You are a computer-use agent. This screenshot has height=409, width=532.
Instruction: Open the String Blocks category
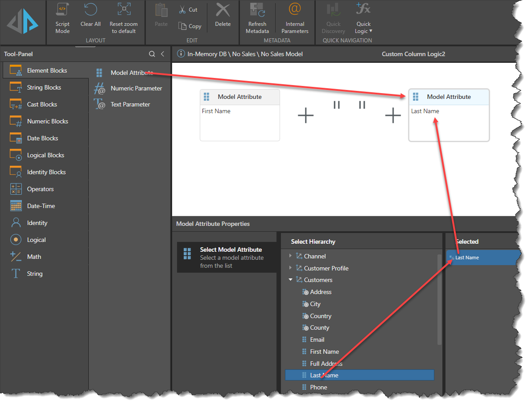point(44,87)
